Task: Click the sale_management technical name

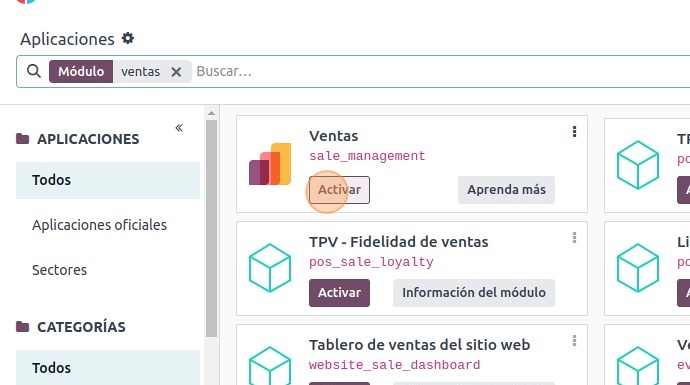Action: [x=367, y=156]
